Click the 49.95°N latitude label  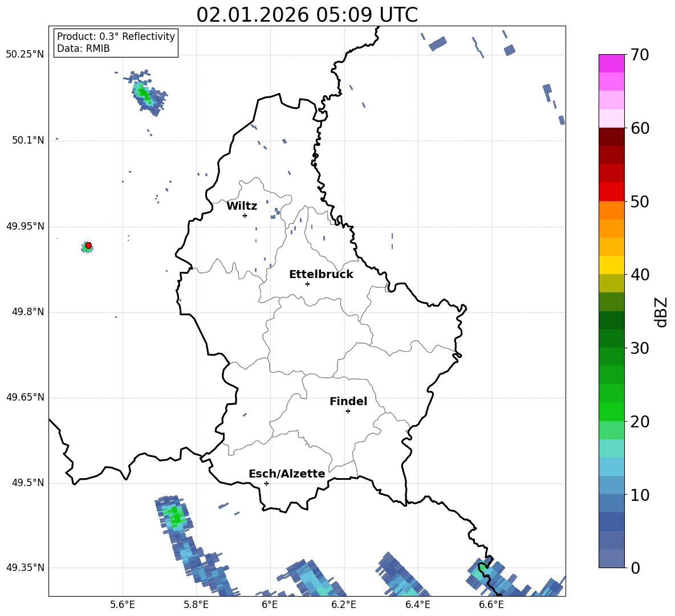pos(25,226)
